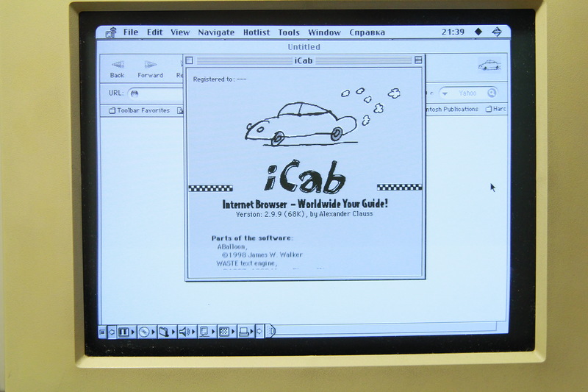Open the Navigate menu
The image size is (588, 392).
(x=216, y=32)
